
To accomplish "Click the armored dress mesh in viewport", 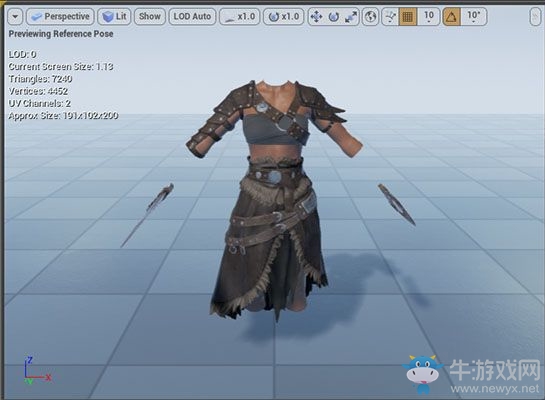I will click(x=274, y=202).
